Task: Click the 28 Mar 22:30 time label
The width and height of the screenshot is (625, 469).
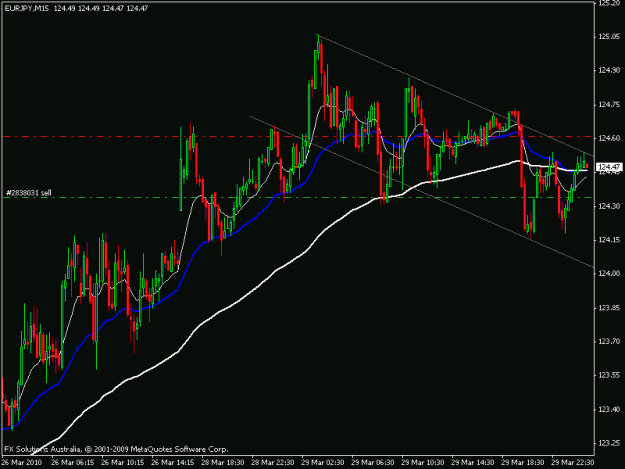Action: (273, 463)
